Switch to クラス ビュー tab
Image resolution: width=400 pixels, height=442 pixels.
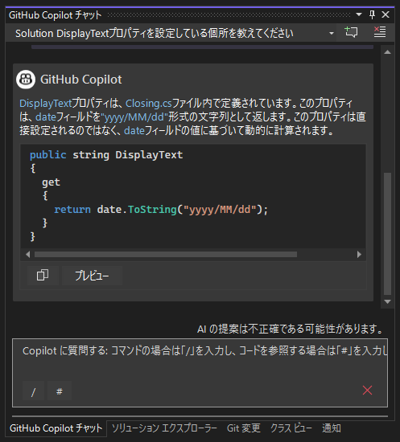[x=291, y=428]
